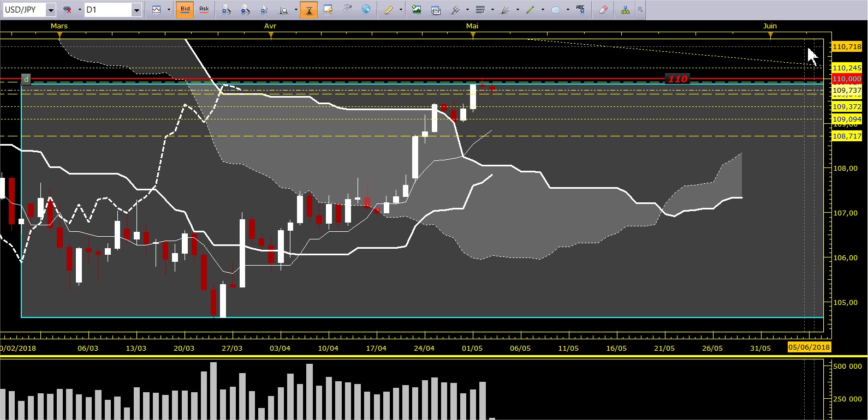Click the 105,00 price axis label
The image size is (868, 420).
tap(845, 303)
